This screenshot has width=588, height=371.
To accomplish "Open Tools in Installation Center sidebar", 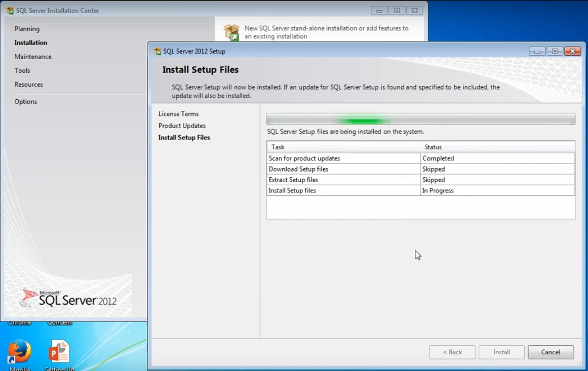I will tap(22, 70).
